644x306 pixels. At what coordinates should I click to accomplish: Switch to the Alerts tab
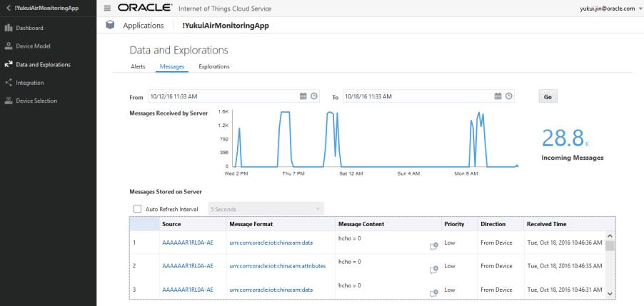tap(138, 66)
